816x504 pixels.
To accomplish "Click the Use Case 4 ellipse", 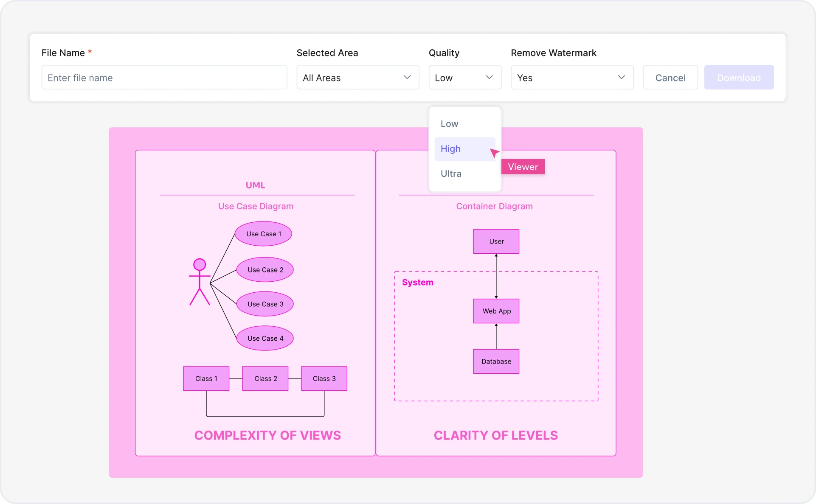I will 265,338.
